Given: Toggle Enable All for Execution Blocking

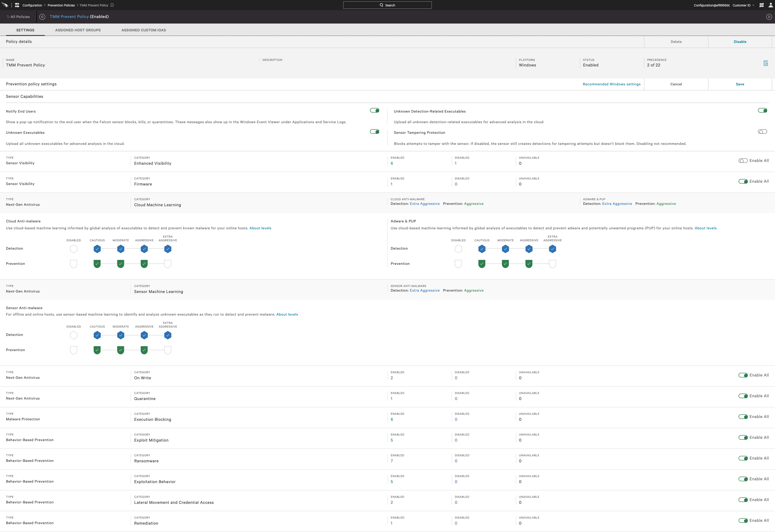Looking at the screenshot, I should [x=743, y=417].
